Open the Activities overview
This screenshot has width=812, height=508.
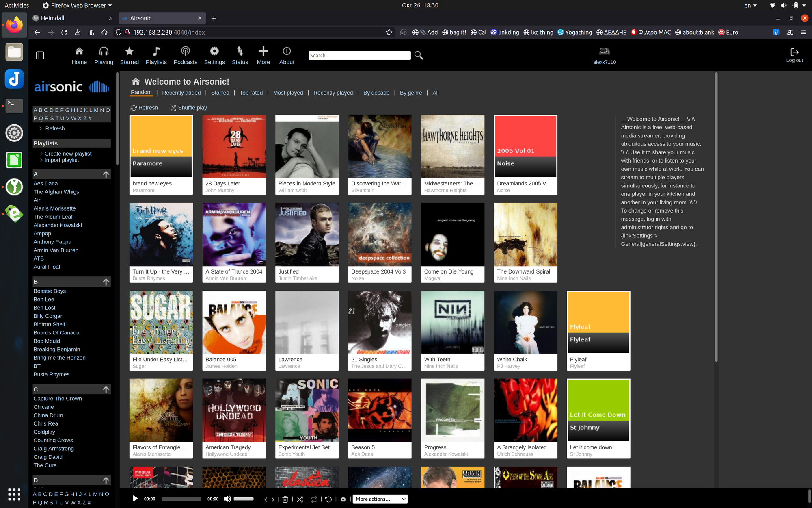click(x=17, y=5)
